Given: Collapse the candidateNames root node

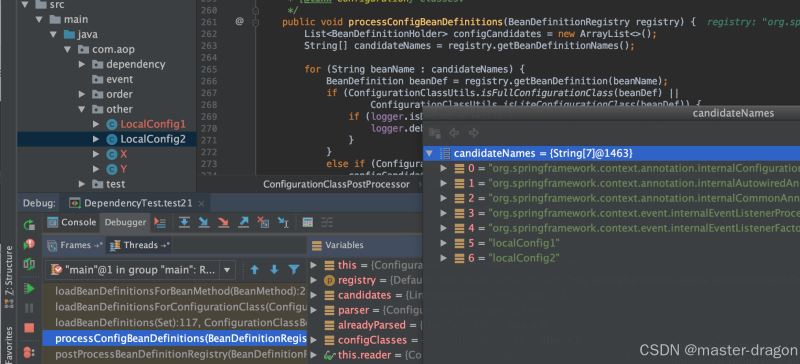Looking at the screenshot, I should click(x=429, y=153).
